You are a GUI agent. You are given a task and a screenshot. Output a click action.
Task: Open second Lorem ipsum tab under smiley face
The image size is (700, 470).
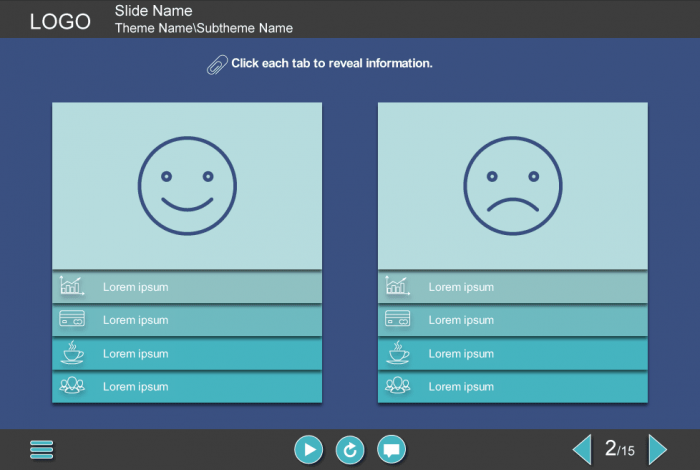[187, 320]
